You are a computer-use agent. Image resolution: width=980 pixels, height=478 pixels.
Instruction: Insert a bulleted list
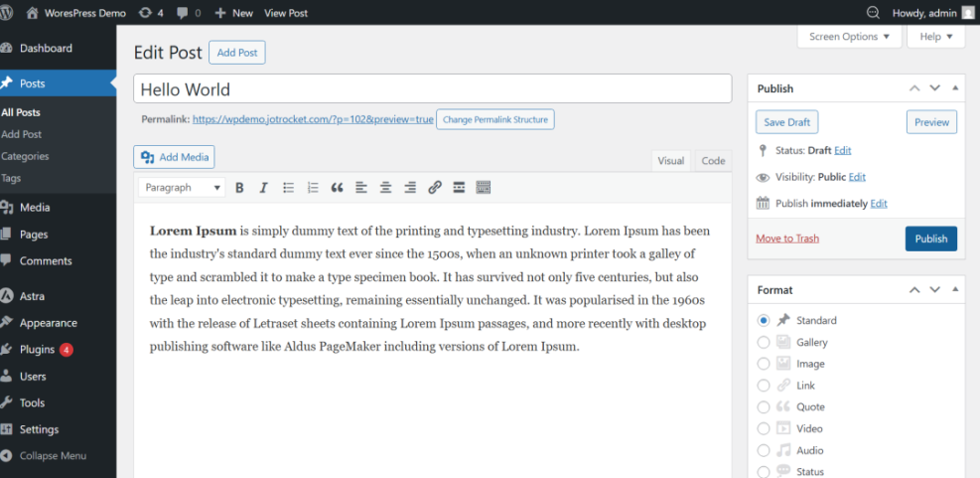tap(288, 187)
